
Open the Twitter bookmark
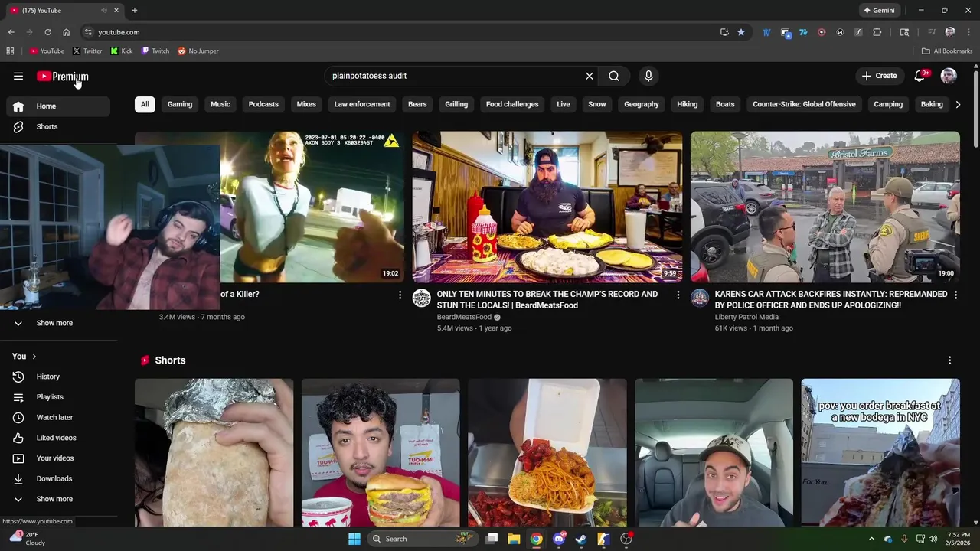pyautogui.click(x=87, y=51)
